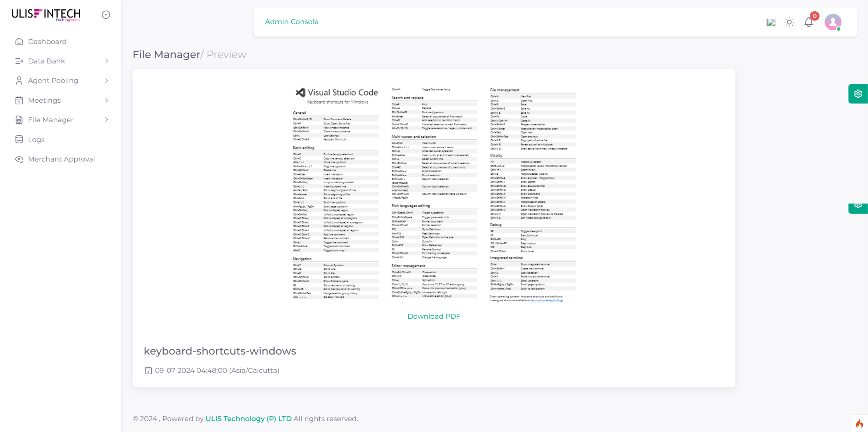
Task: Click the Admin Console link
Action: [292, 22]
